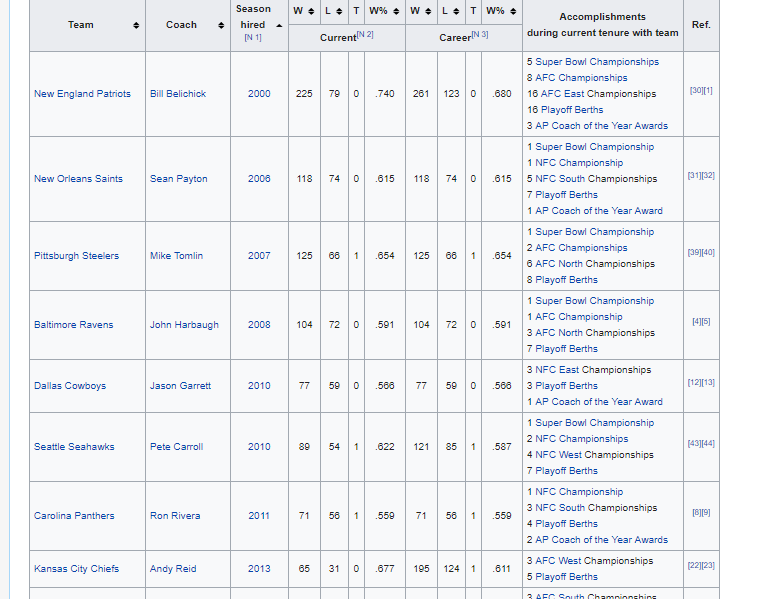Open Baltimore Ravens team link
The height and width of the screenshot is (599, 771).
tap(73, 325)
